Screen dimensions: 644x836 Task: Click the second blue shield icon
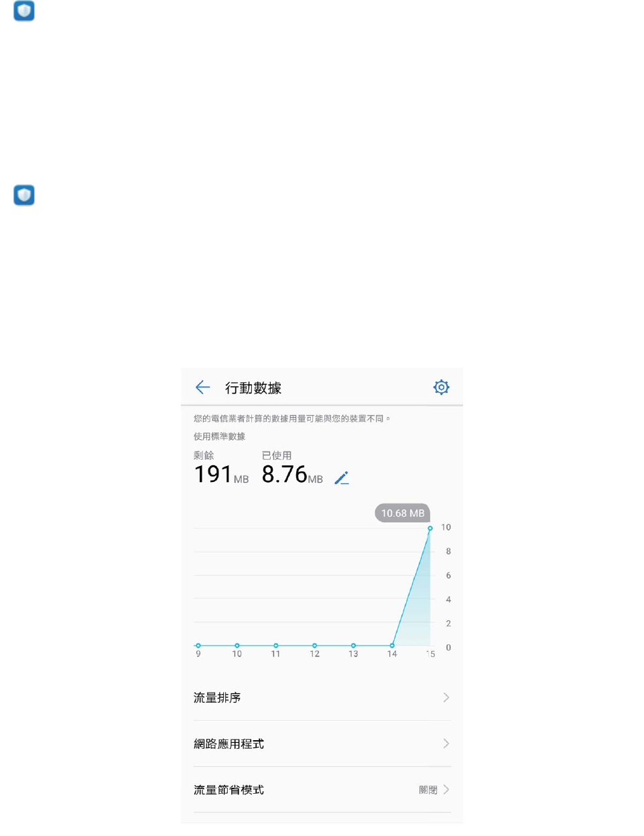pyautogui.click(x=24, y=195)
